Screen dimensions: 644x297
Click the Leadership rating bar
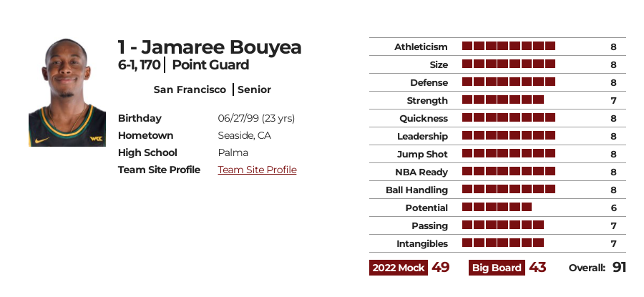point(508,136)
